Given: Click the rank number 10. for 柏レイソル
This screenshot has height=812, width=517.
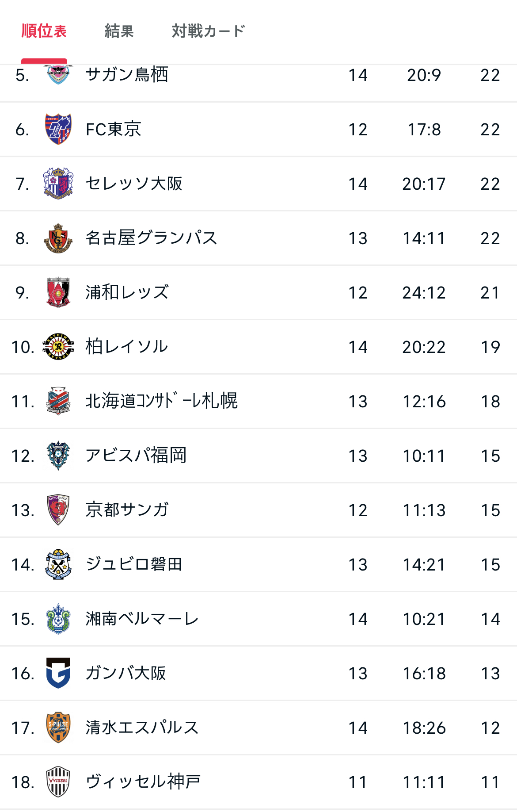Looking at the screenshot, I should (x=23, y=347).
